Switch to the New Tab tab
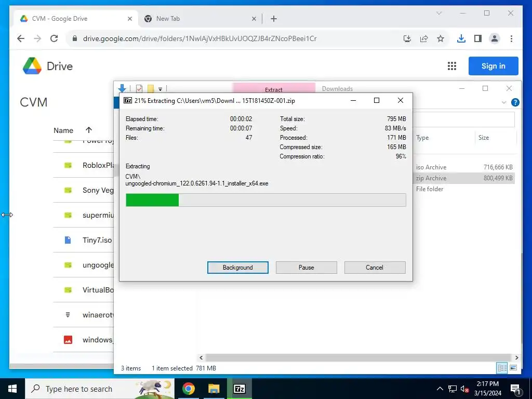 tap(199, 19)
